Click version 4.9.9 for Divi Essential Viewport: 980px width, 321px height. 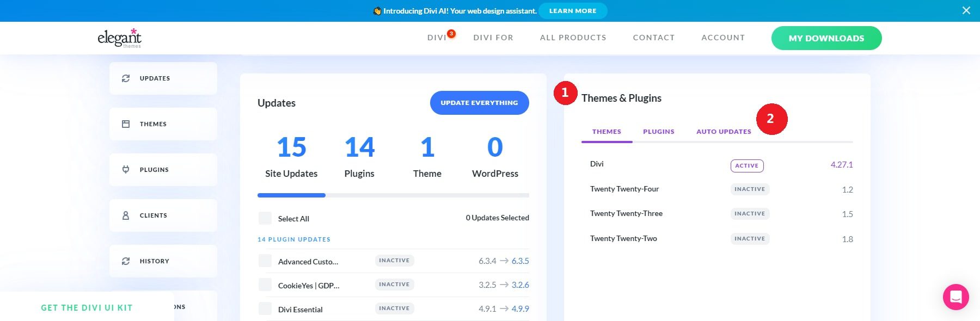point(520,309)
